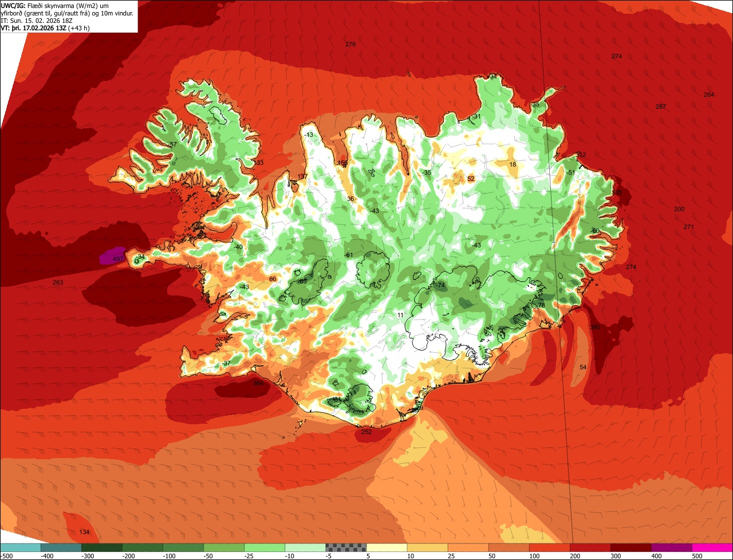Viewport: 733px width, 560px height.
Task: Select the 300 to 400 dark red swatch
Action: (x=630, y=547)
